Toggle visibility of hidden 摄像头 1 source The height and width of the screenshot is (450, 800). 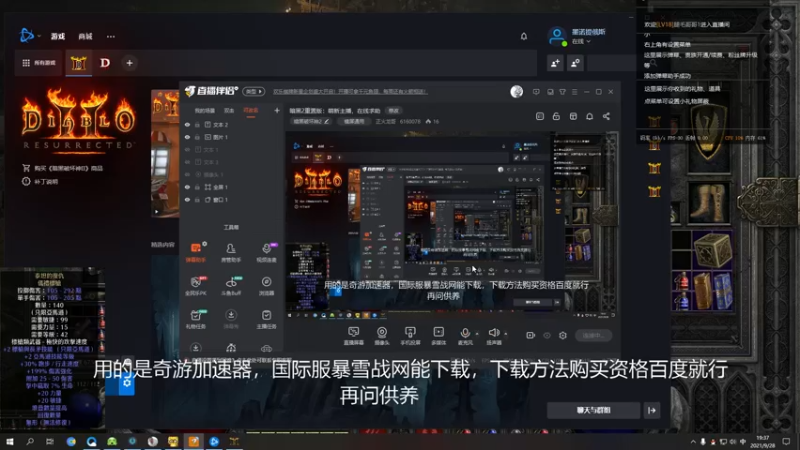tap(187, 174)
